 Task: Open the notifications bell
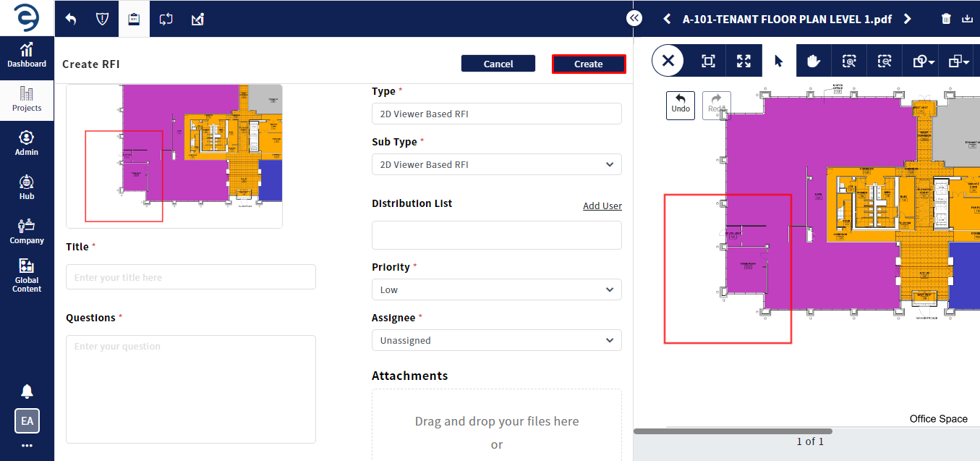pos(27,392)
